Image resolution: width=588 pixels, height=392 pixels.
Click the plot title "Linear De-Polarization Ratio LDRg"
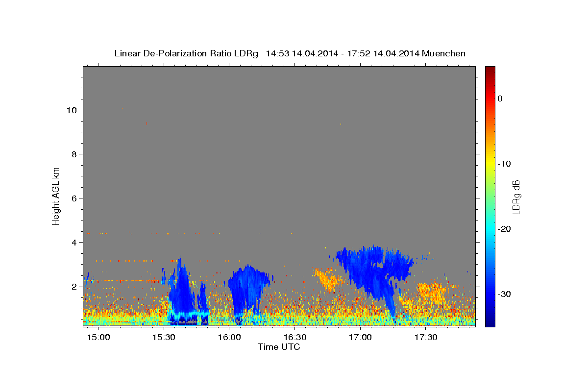(x=186, y=53)
